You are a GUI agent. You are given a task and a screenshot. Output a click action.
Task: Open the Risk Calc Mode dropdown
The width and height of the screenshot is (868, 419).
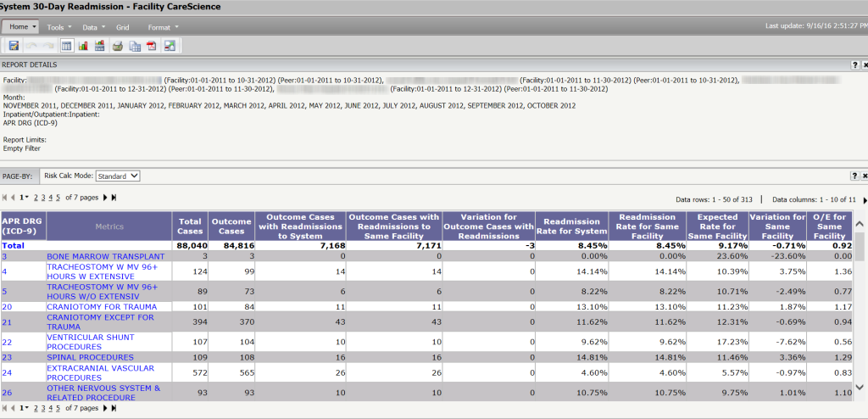117,176
